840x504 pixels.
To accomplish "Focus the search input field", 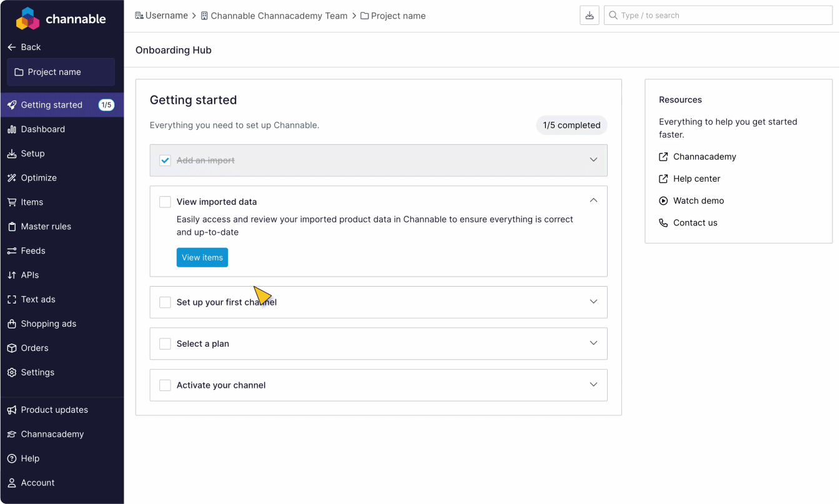I will coord(723,16).
